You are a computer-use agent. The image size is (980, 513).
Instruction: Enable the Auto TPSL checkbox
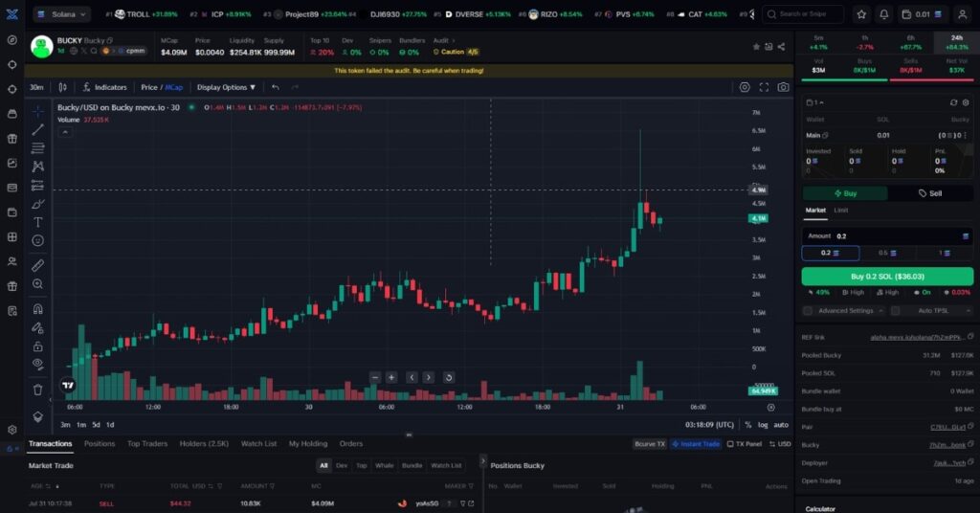coord(896,310)
